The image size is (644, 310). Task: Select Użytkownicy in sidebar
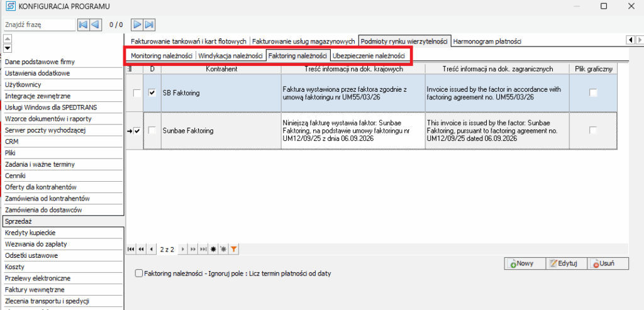point(63,85)
